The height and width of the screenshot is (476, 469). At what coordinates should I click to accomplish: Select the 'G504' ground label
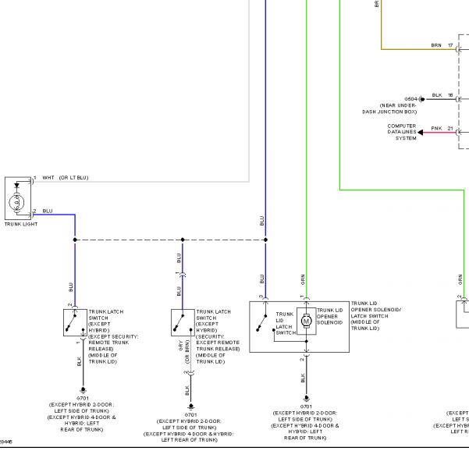pyautogui.click(x=411, y=99)
